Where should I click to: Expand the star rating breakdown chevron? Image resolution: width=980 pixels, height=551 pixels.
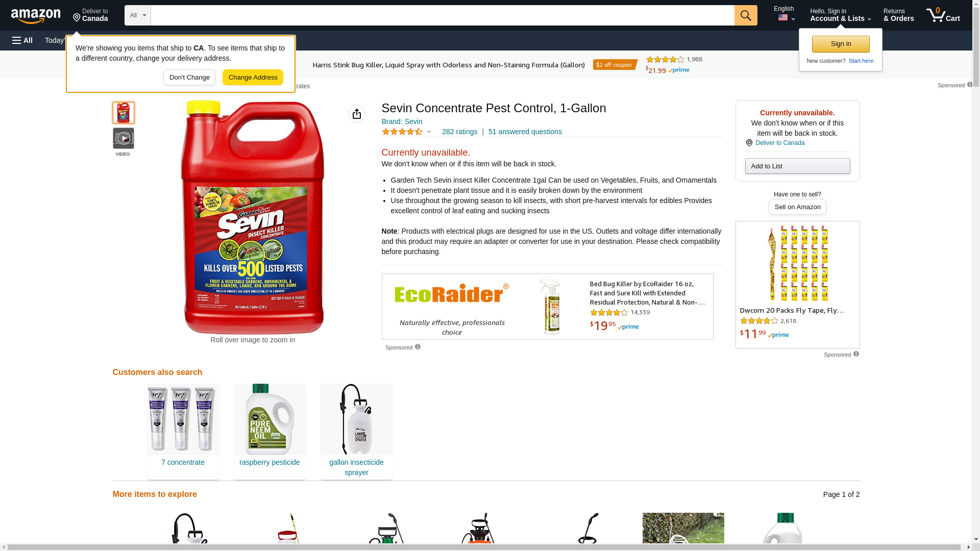click(429, 132)
